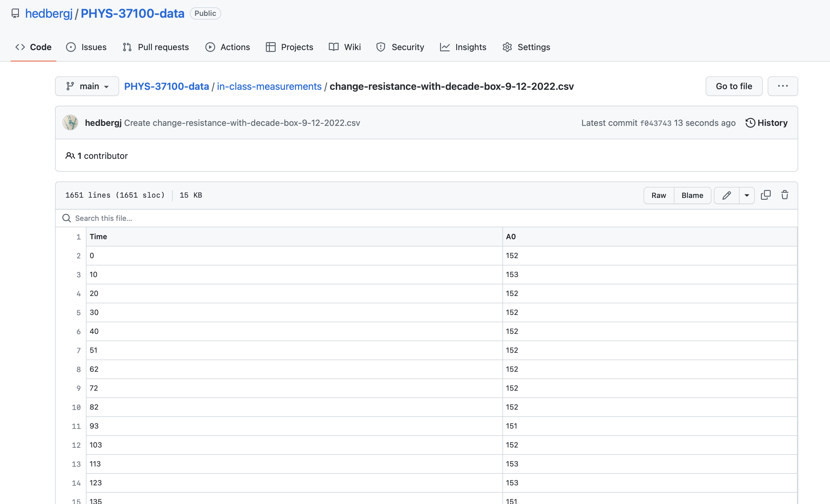Image resolution: width=830 pixels, height=504 pixels.
Task: Click the Go to file button
Action: [x=734, y=86]
